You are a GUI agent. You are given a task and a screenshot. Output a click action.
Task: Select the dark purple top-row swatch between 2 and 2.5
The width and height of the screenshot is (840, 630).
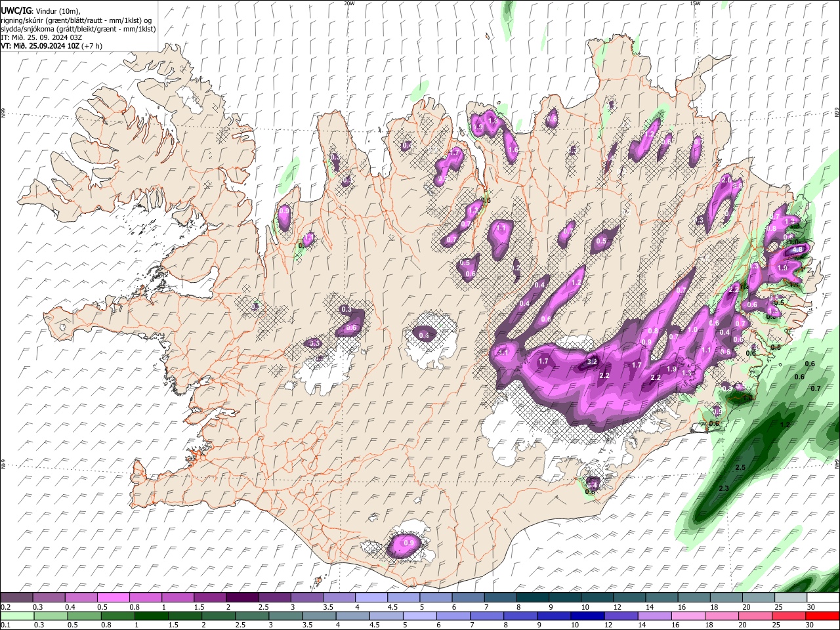tap(242, 598)
